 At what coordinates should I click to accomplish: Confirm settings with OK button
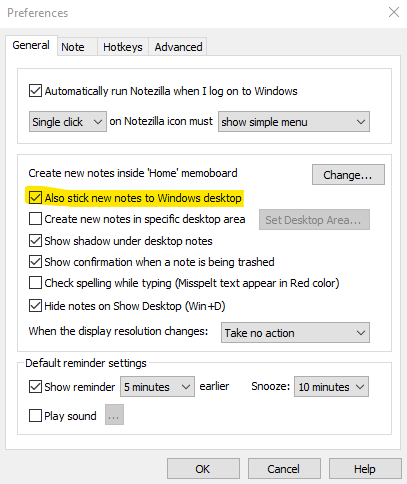pos(203,469)
